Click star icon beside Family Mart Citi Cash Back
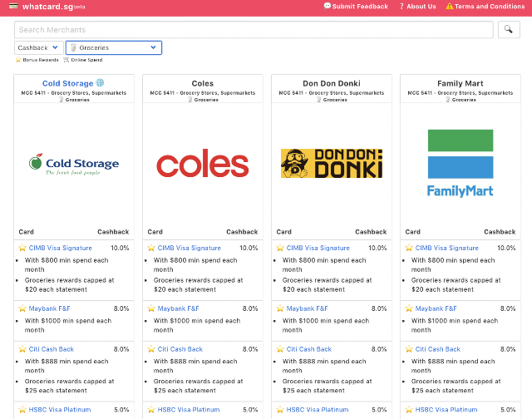This screenshot has height=419, width=532. [409, 349]
